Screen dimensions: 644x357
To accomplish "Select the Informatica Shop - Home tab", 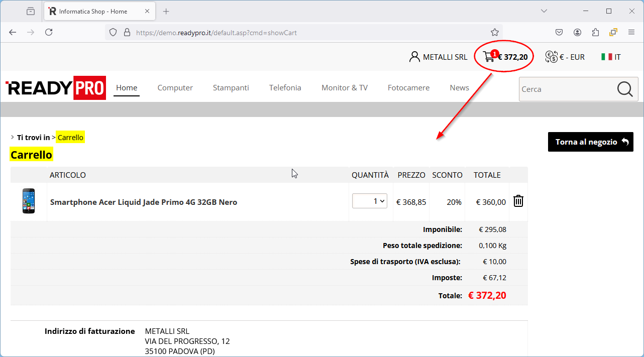I will coord(100,11).
